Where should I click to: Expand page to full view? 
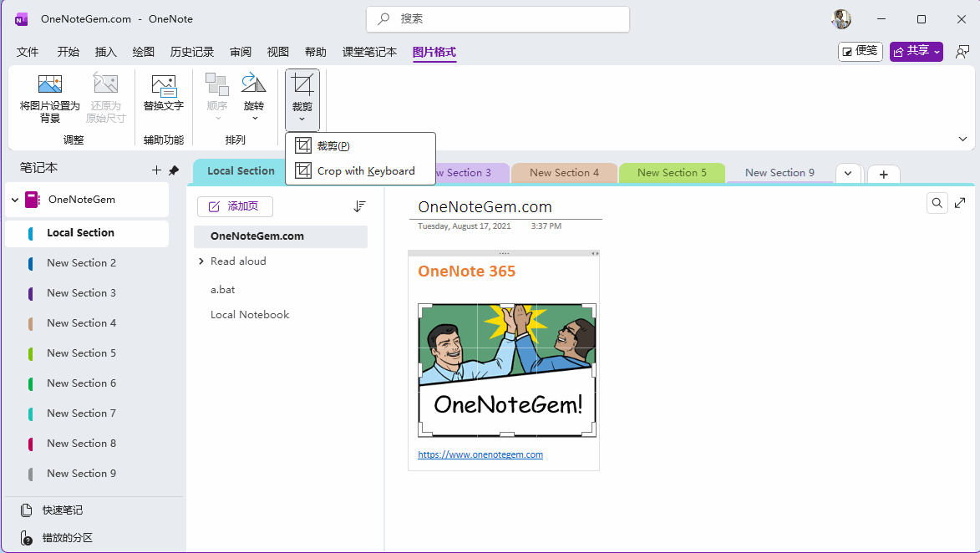tap(961, 203)
